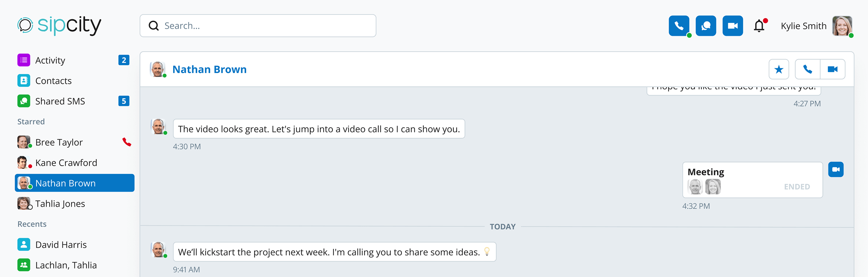Open the Activity section

(x=50, y=60)
